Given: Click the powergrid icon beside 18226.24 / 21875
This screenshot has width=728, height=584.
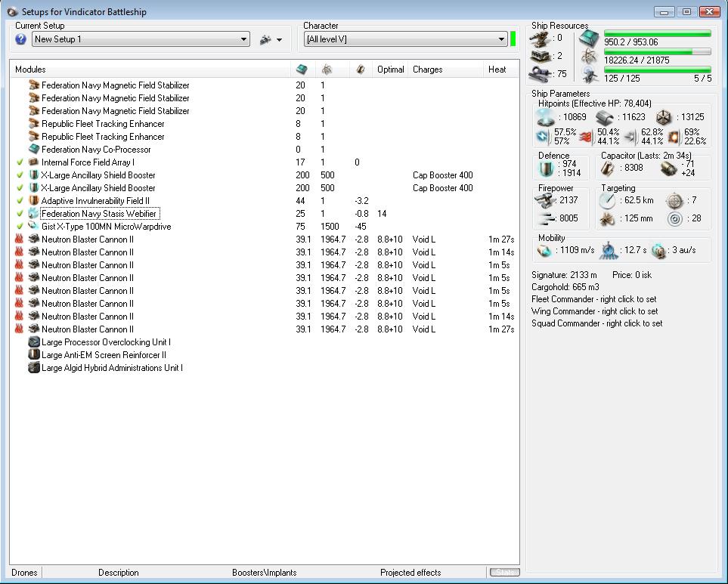Looking at the screenshot, I should click(x=589, y=57).
